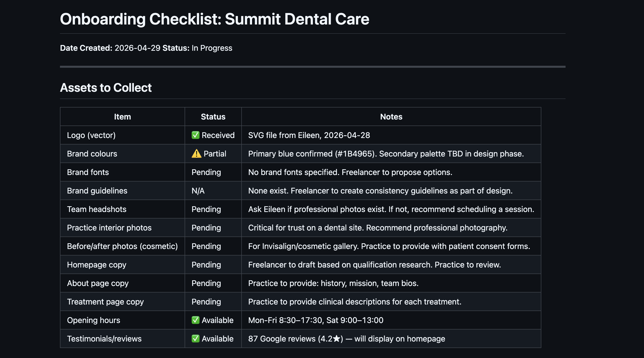This screenshot has height=358, width=644.
Task: Click the Assets to Collect heading
Action: click(x=106, y=88)
